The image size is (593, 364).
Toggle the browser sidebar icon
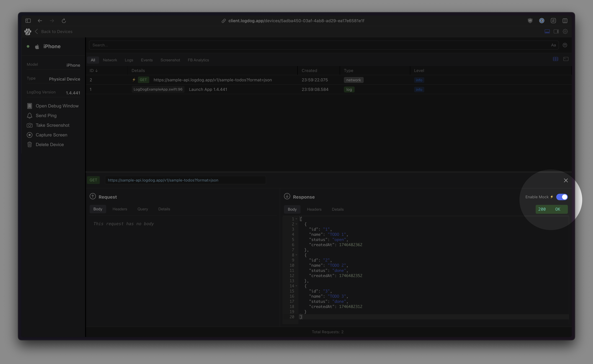tap(28, 21)
